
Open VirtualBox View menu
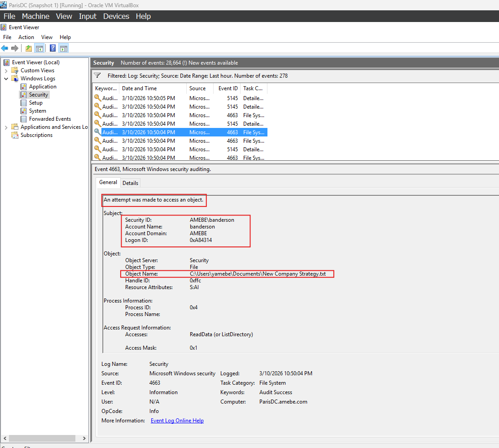point(64,16)
